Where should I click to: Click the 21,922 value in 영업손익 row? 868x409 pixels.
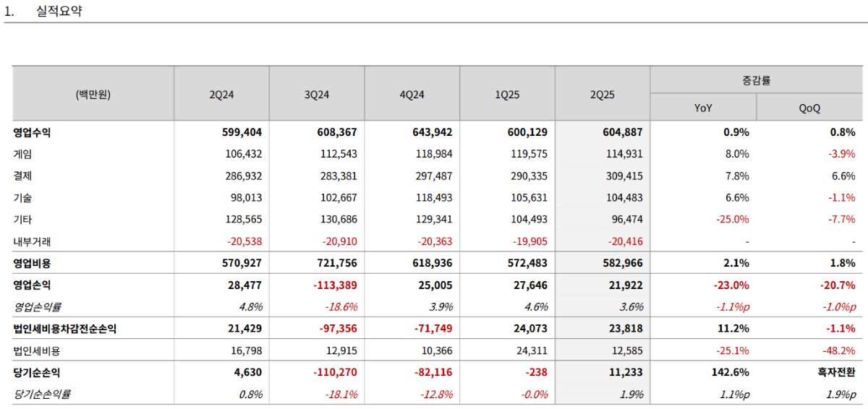625,285
